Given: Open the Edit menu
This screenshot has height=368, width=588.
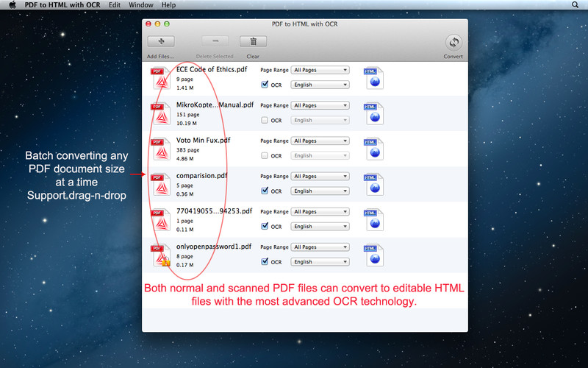Looking at the screenshot, I should point(114,5).
